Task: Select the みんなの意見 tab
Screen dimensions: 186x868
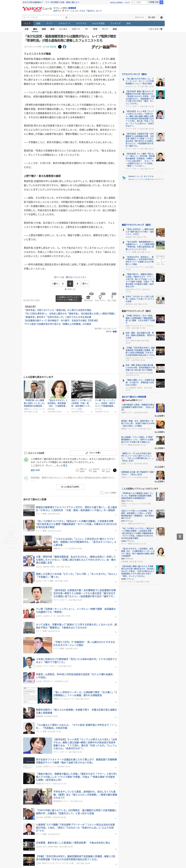Action: (98, 23)
